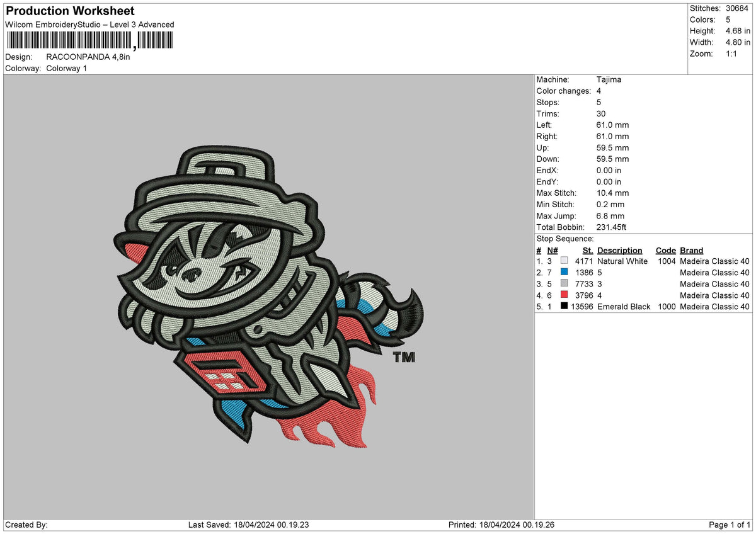Click the stitches count '30684'
This screenshot has width=756, height=534.
click(x=738, y=8)
